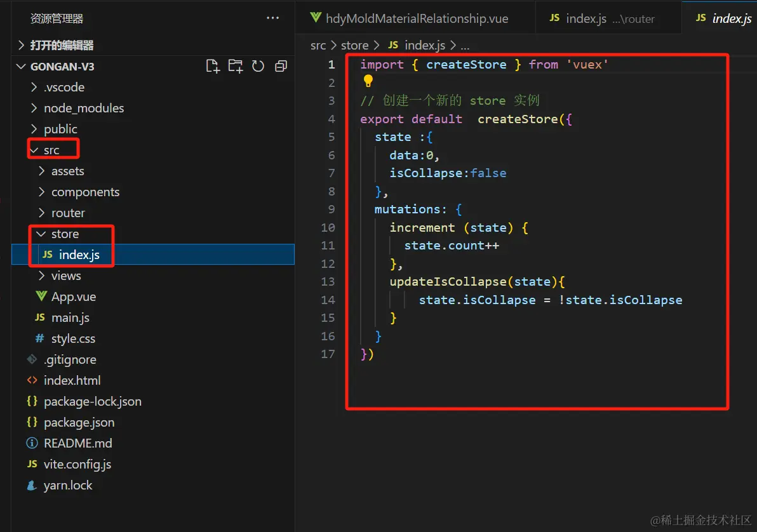Click the Vue icon on hdyMoldMaterialRelationship.vue tab

point(316,18)
